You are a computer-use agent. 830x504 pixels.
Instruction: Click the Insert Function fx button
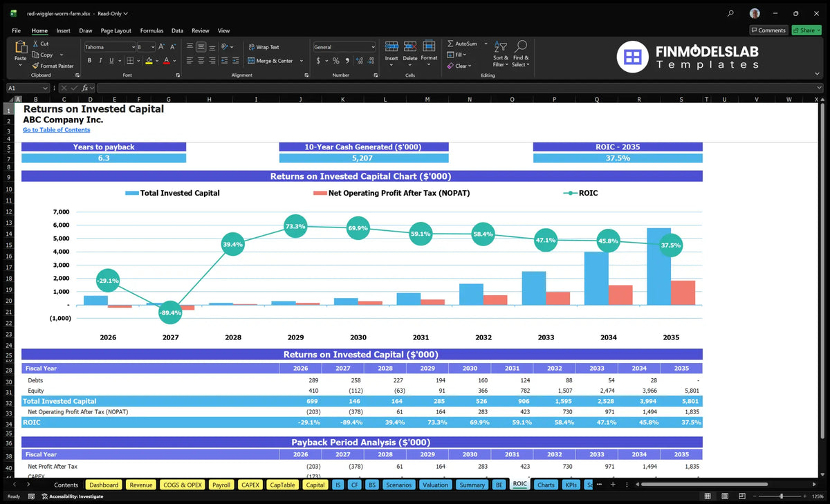[85, 88]
